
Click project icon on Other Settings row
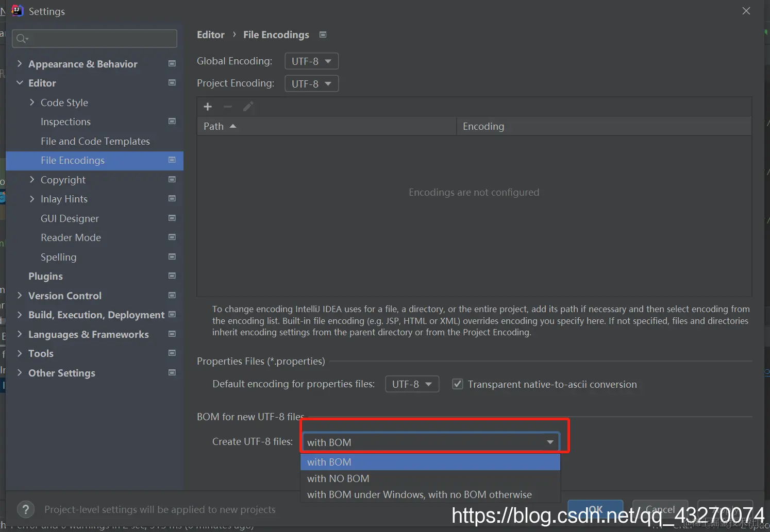[172, 372]
